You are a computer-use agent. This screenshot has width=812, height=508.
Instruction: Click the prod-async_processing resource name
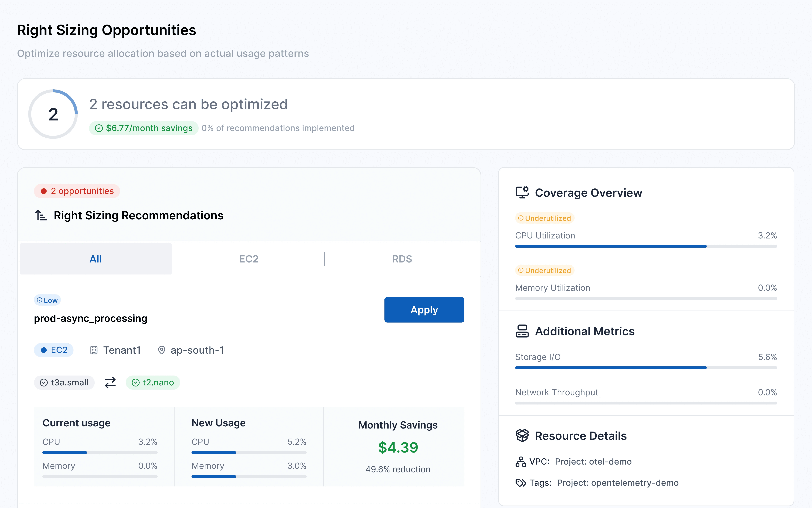point(90,318)
